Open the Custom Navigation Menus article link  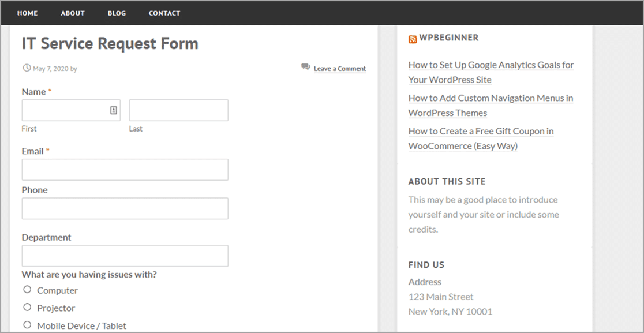click(x=491, y=106)
